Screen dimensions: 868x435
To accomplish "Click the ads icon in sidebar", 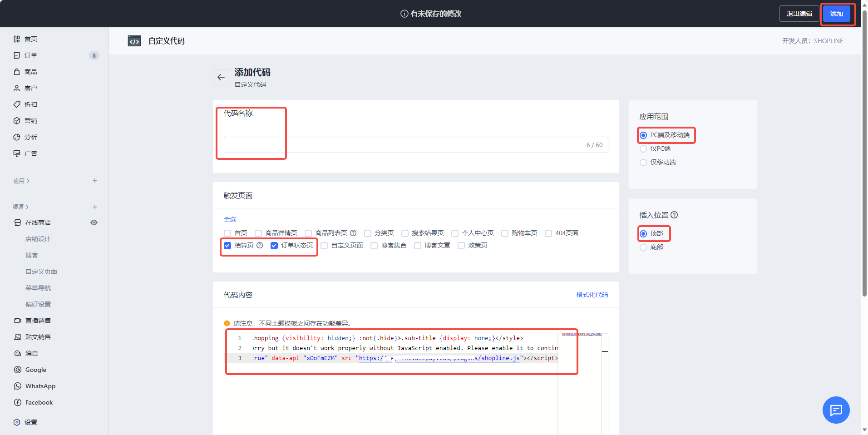I will click(x=17, y=153).
